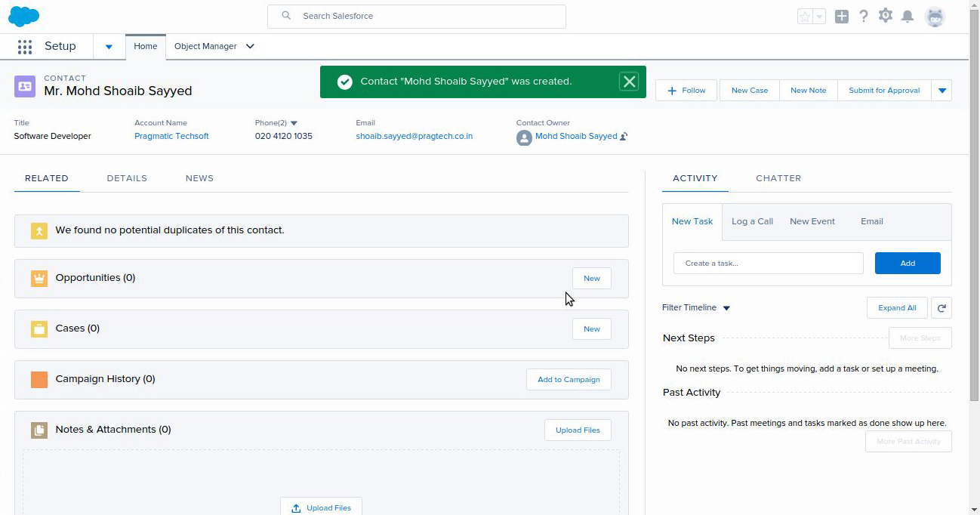Select the Related tab
Screen dimensions: 980x515
(47, 178)
